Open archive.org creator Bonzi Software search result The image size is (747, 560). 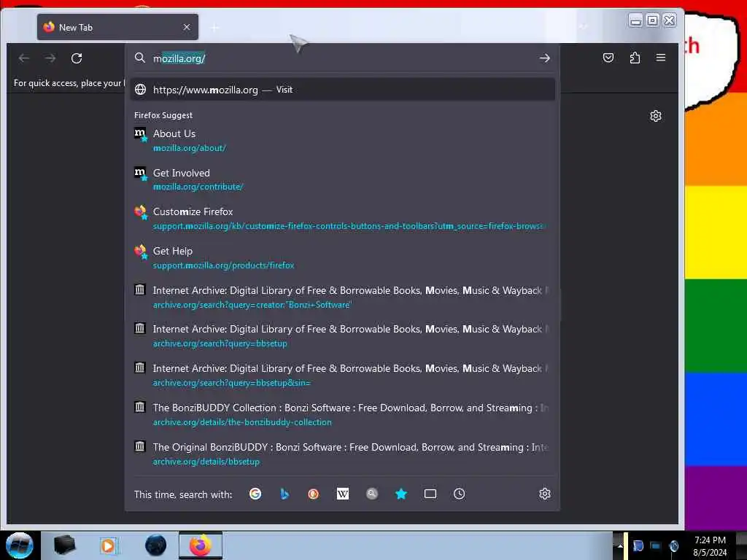(343, 297)
